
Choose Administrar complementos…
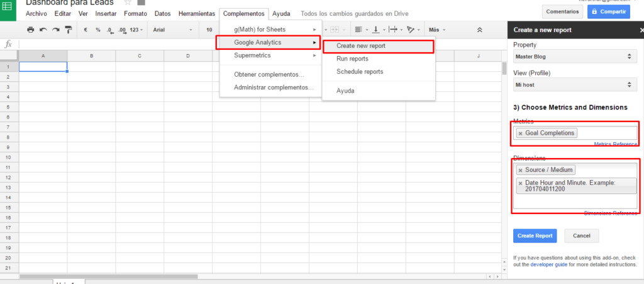point(270,87)
